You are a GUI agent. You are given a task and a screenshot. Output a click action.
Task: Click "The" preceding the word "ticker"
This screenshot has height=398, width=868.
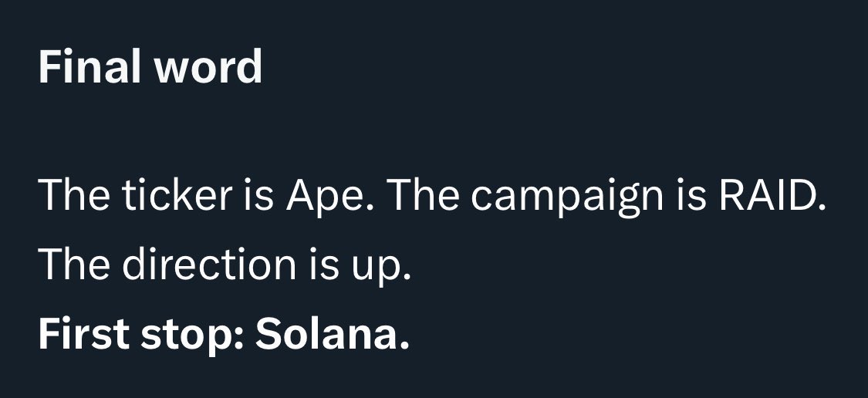click(73, 195)
